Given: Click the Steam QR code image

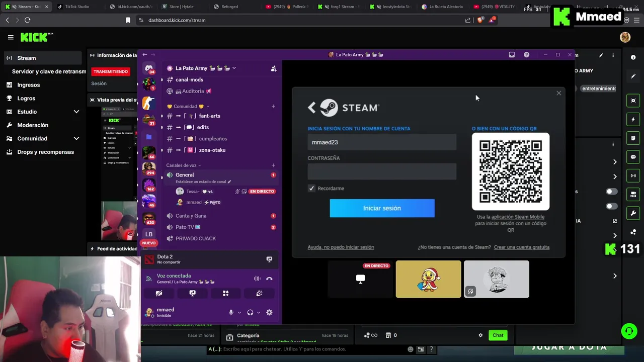Looking at the screenshot, I should 510,171.
